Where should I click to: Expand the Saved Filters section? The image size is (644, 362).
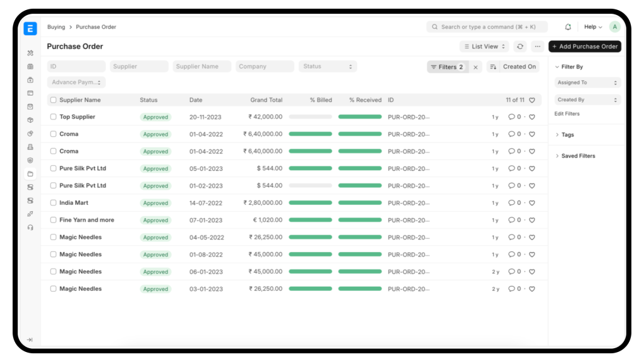578,156
